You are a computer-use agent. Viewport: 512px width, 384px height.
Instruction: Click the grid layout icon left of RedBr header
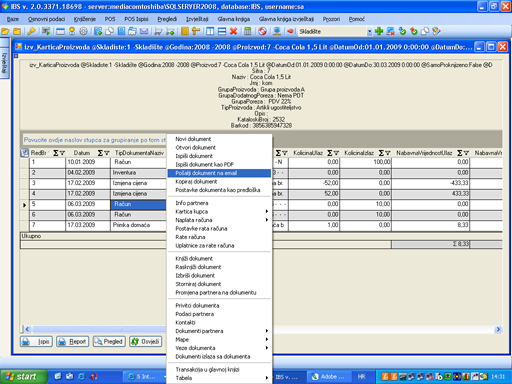(x=25, y=153)
